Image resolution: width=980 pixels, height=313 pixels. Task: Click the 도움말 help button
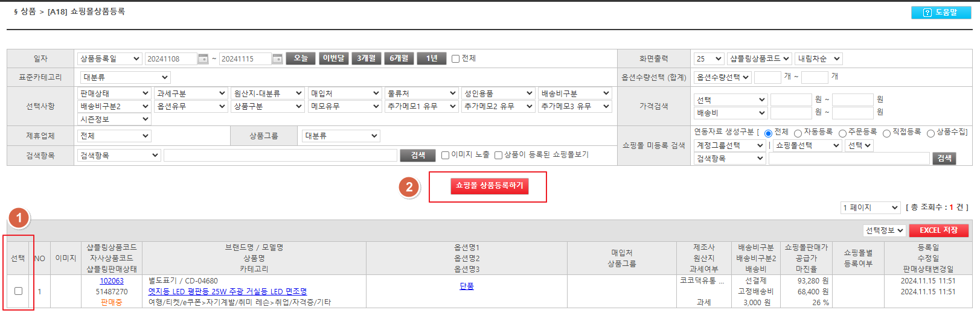click(941, 13)
